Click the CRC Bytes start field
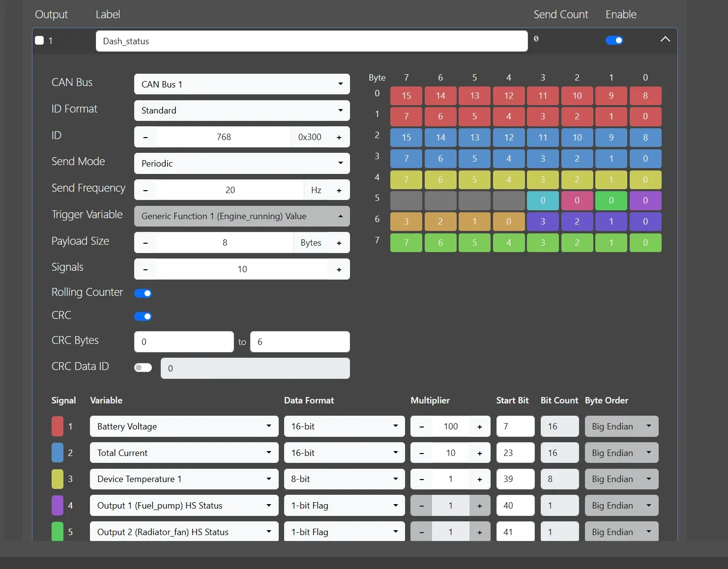 point(184,342)
